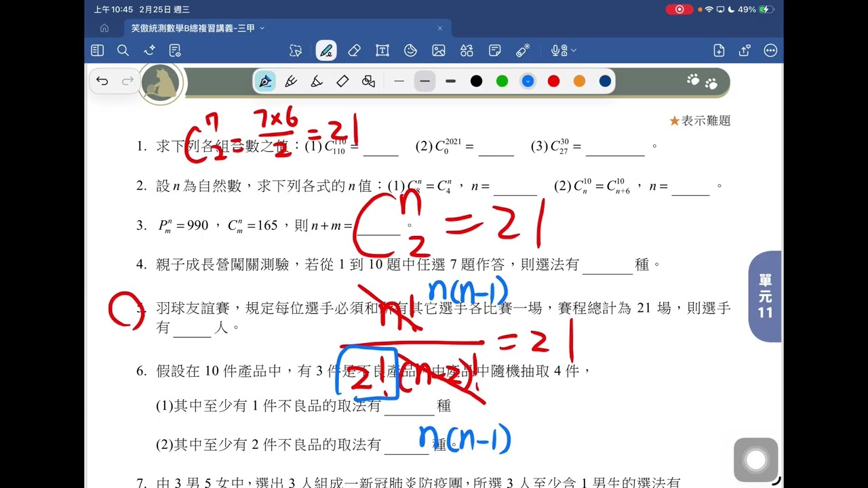Screen dimensions: 868x488
Task: Activate the laser pointer tool
Action: pos(523,50)
